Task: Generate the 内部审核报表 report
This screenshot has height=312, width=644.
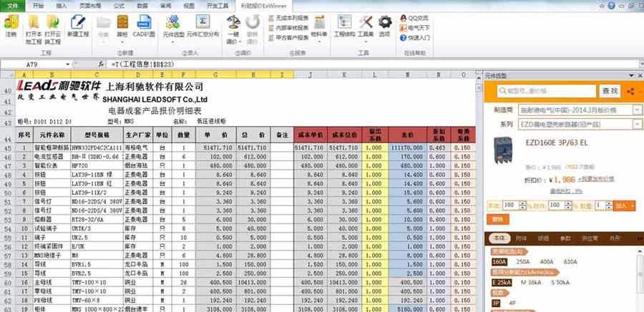Action: (x=289, y=28)
